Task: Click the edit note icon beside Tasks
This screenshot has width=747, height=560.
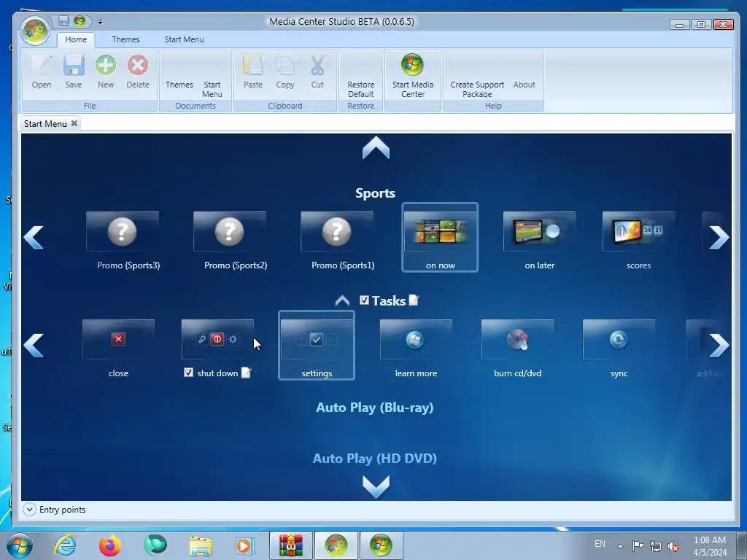Action: click(414, 300)
